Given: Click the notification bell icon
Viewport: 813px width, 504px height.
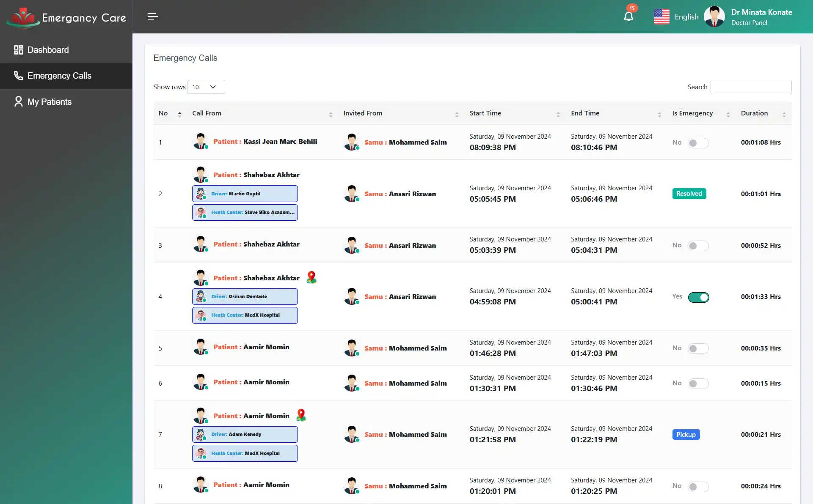Looking at the screenshot, I should point(628,16).
